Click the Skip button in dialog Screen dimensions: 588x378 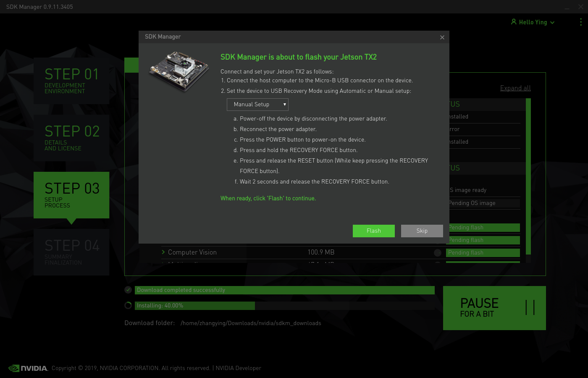pos(422,231)
